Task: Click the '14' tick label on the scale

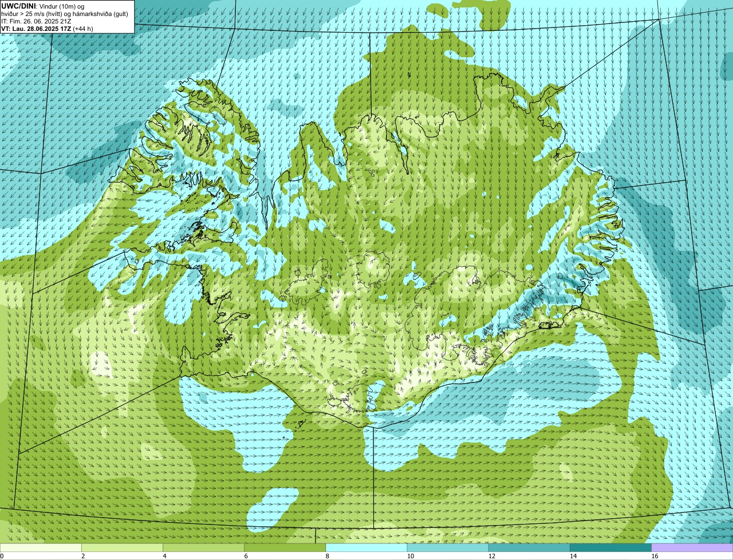Action: tap(573, 556)
